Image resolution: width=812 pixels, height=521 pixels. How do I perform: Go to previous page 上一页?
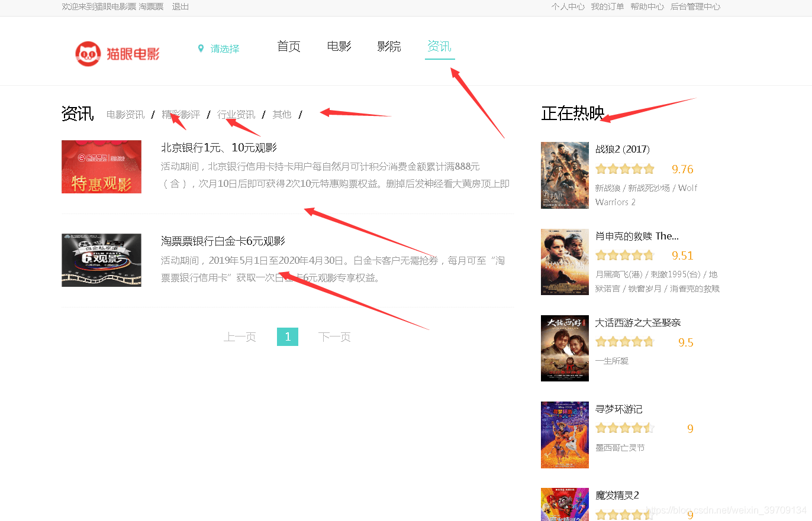pos(240,337)
